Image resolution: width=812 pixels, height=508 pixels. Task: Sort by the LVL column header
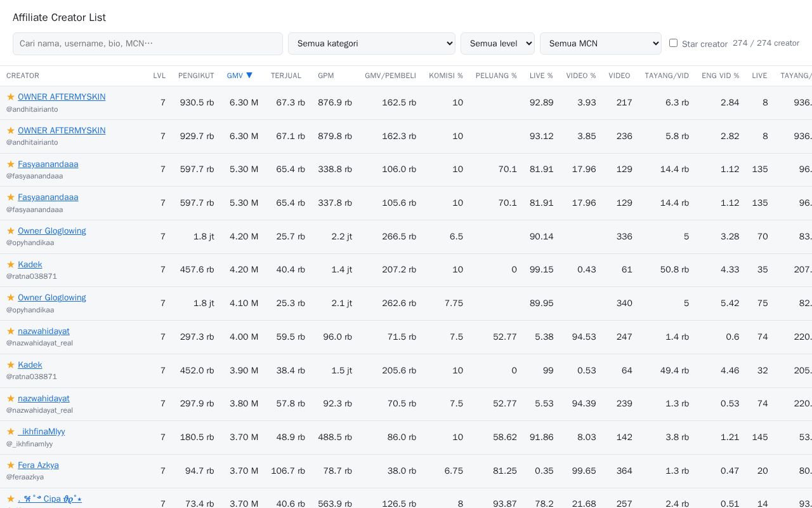tap(159, 76)
